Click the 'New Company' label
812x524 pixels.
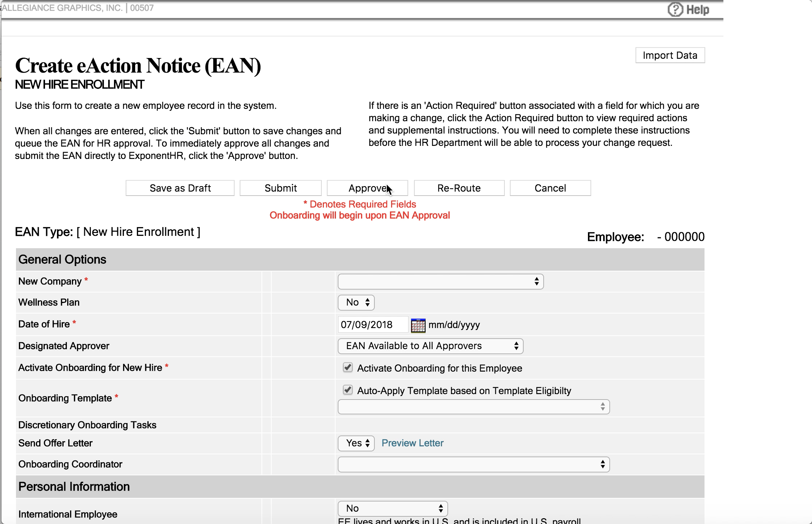coord(50,281)
